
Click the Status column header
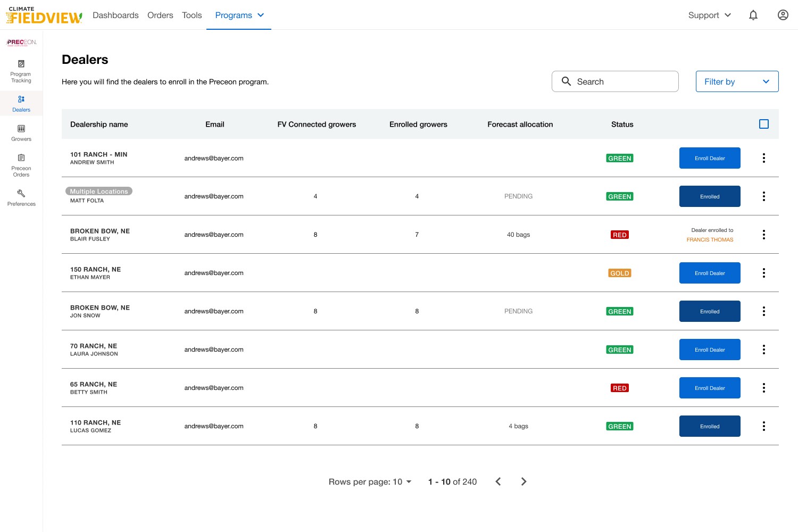coord(622,124)
